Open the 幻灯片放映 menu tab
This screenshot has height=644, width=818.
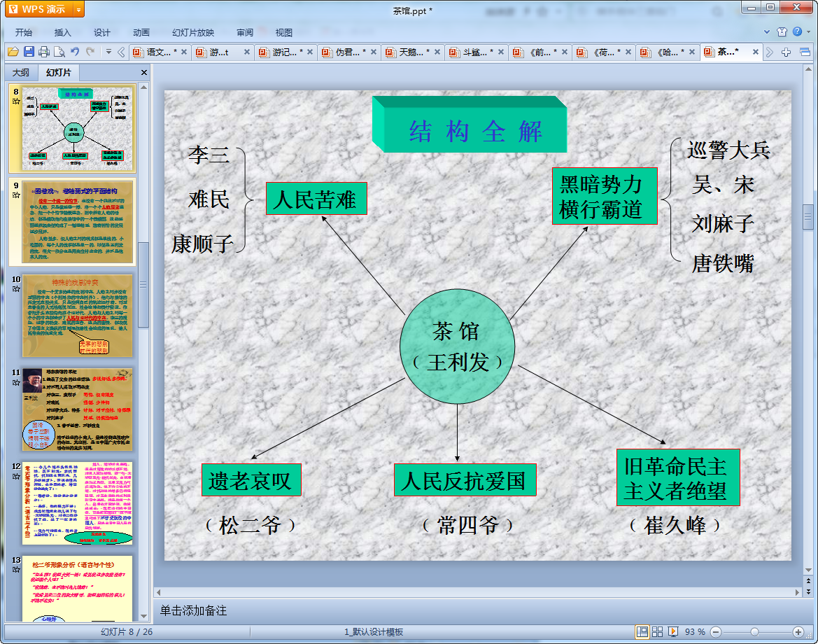point(193,32)
